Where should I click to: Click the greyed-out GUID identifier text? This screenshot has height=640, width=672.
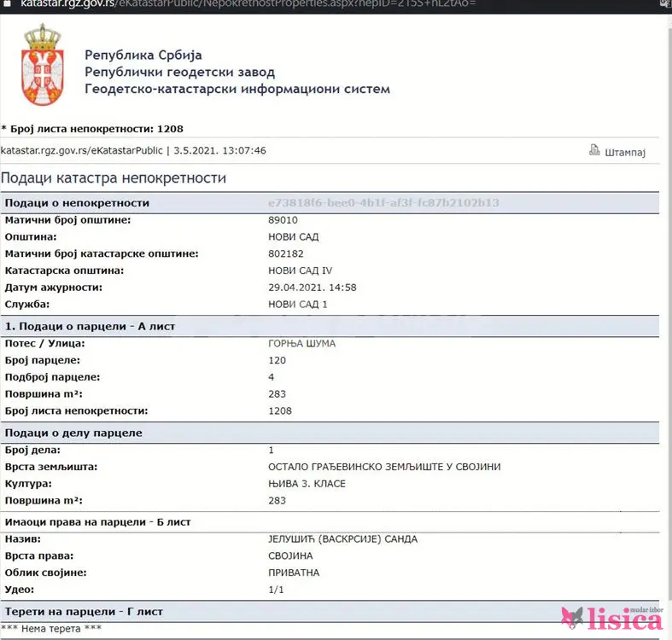[383, 203]
